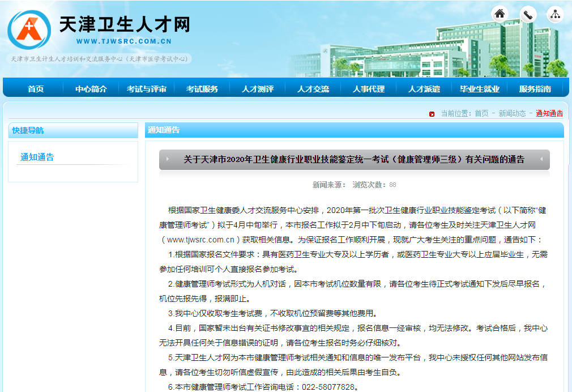
Task: Open 服务指南 in the navigation bar
Action: pos(535,89)
